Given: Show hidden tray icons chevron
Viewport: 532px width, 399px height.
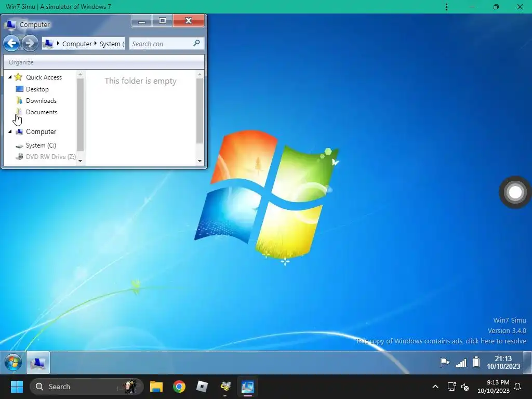Looking at the screenshot, I should (435, 387).
